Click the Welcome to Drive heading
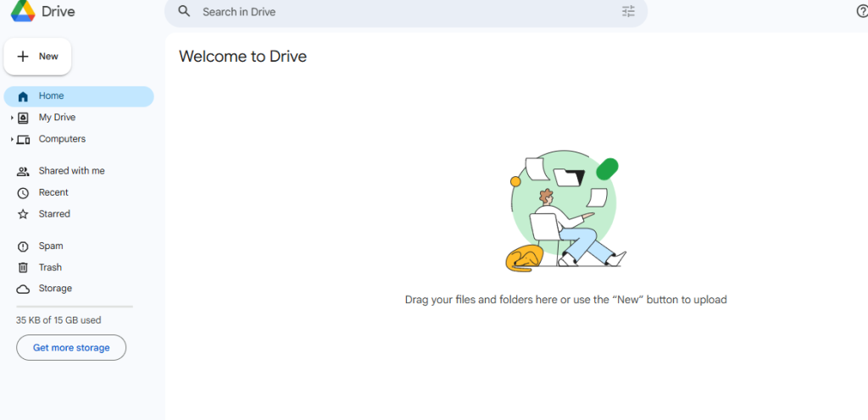This screenshot has width=868, height=420. (242, 57)
